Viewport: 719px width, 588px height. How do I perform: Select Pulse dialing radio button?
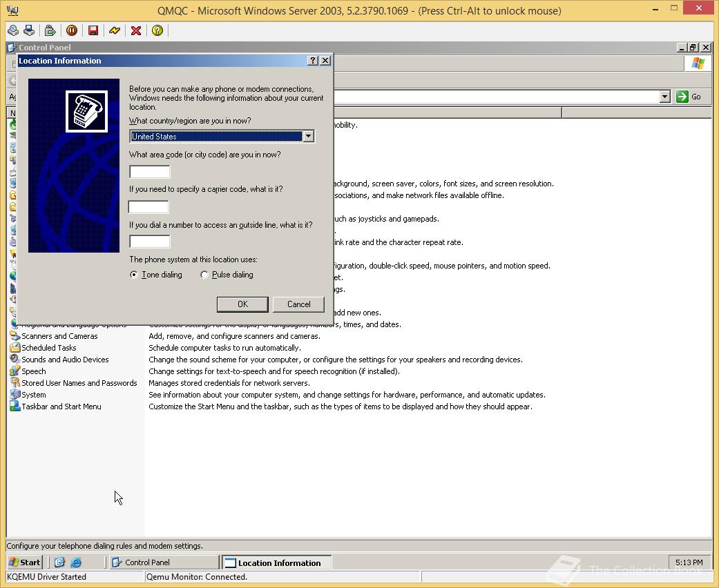coord(204,275)
